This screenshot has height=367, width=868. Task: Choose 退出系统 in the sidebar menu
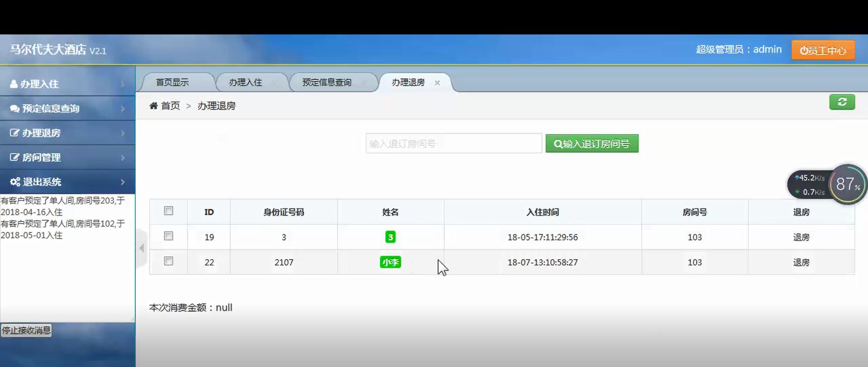(x=67, y=182)
